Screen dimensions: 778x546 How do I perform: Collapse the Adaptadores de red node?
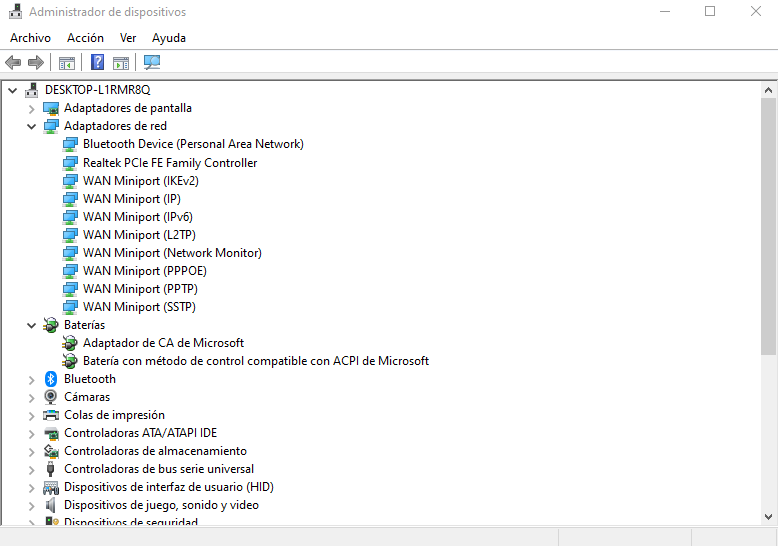click(x=32, y=127)
